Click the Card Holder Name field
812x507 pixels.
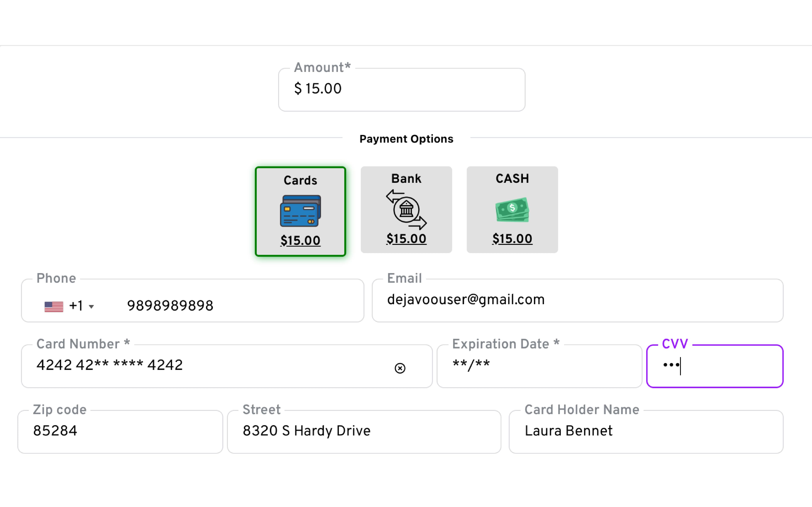[646, 431]
